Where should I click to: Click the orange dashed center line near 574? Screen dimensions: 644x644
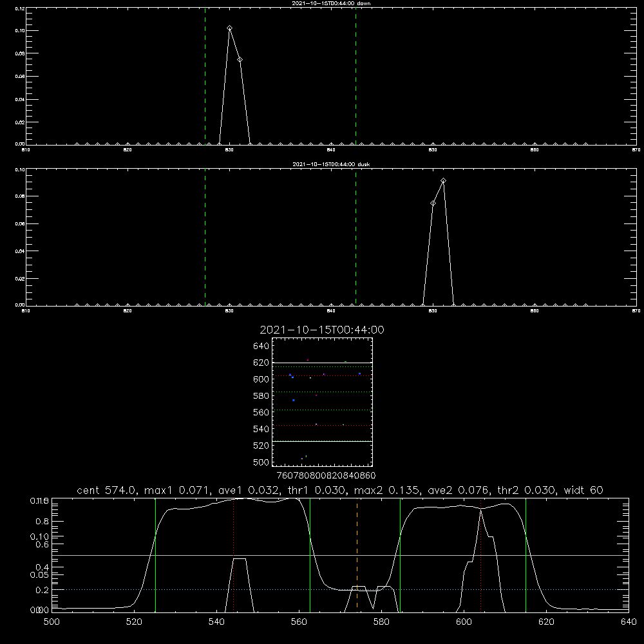(x=357, y=554)
